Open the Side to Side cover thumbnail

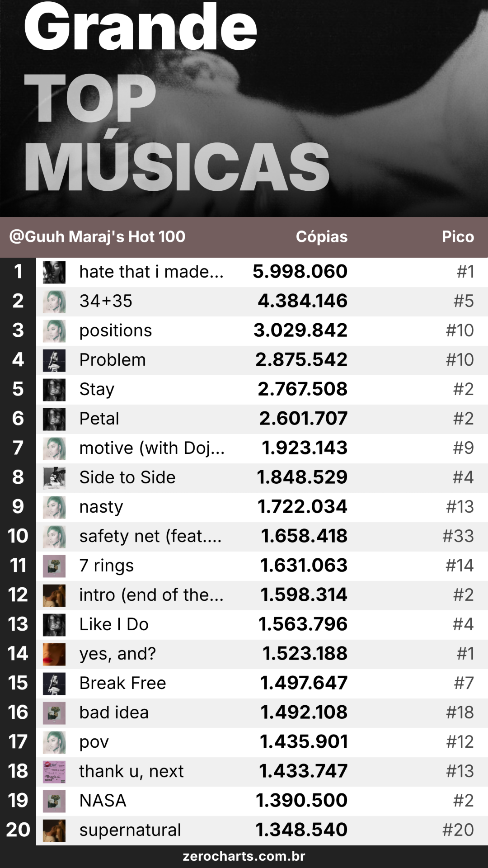54,478
